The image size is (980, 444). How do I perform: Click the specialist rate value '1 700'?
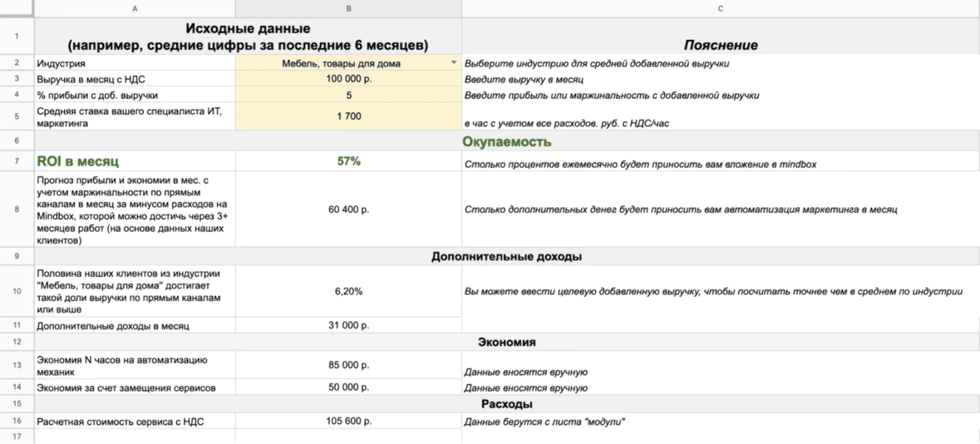point(349,116)
